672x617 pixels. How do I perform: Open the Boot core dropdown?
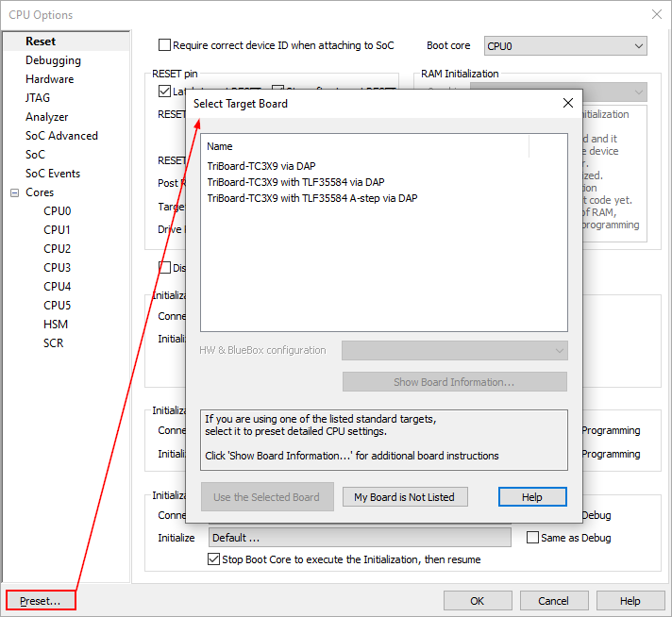pos(564,45)
